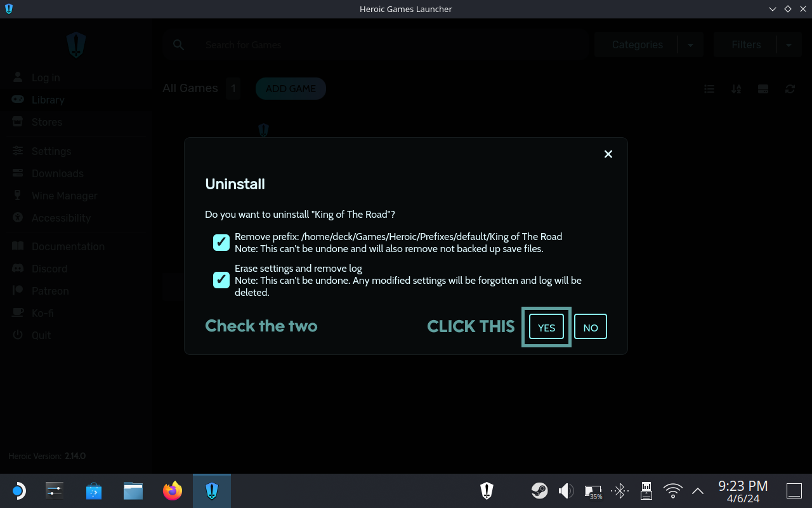This screenshot has width=812, height=508.
Task: Uncheck Erase settings and remove log
Action: pyautogui.click(x=221, y=279)
